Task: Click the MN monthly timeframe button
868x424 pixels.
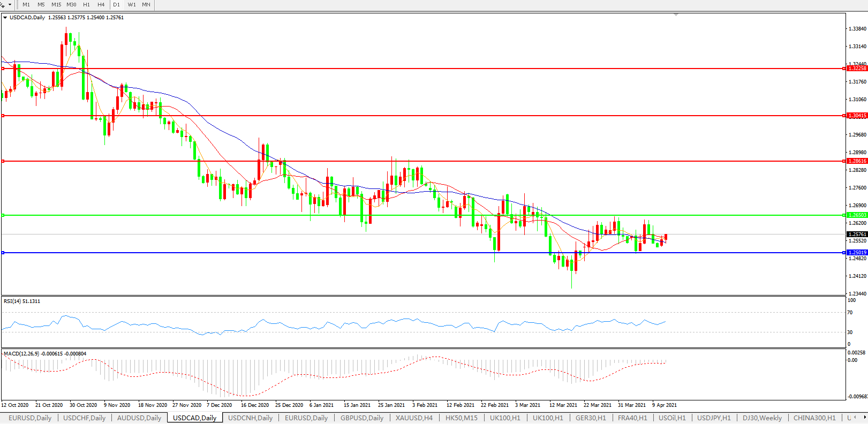Action: click(146, 4)
